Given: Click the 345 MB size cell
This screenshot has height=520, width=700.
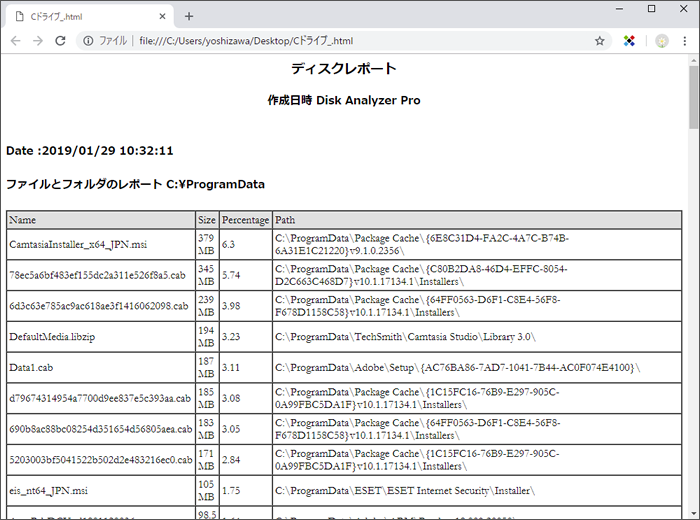Looking at the screenshot, I should (x=207, y=275).
